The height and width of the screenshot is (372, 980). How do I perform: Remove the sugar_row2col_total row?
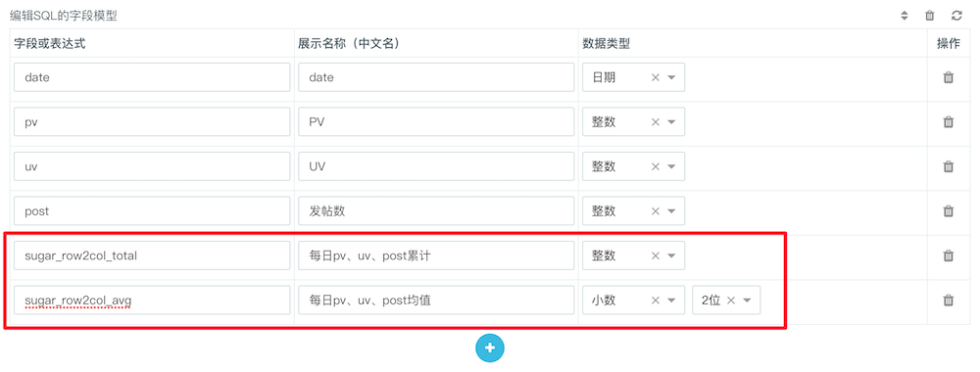tap(948, 256)
